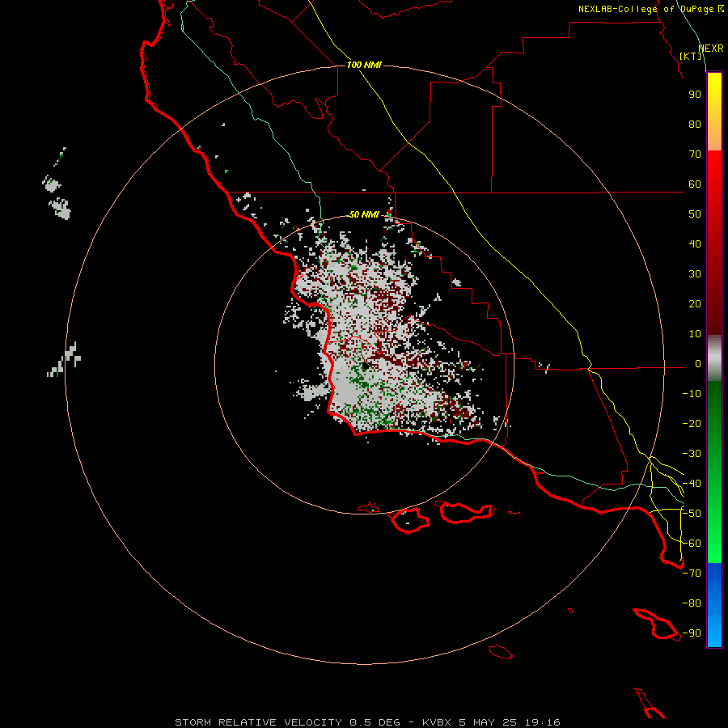Click the -80 value on the velocity scale

click(692, 603)
